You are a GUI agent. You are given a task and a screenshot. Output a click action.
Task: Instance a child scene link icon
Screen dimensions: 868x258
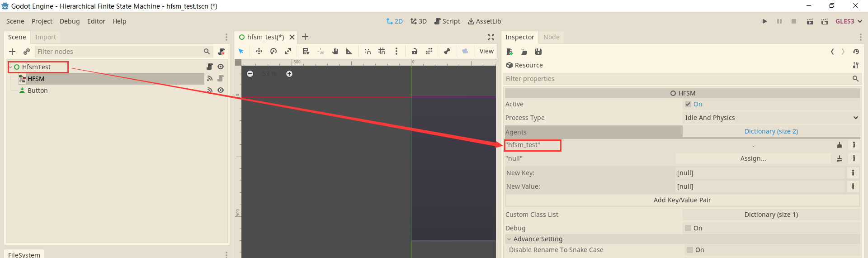(x=27, y=52)
